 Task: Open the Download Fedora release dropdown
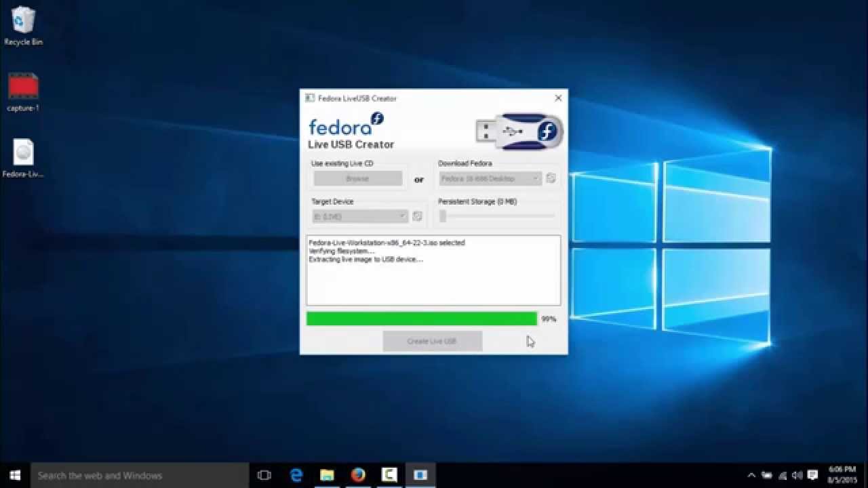pyautogui.click(x=490, y=178)
